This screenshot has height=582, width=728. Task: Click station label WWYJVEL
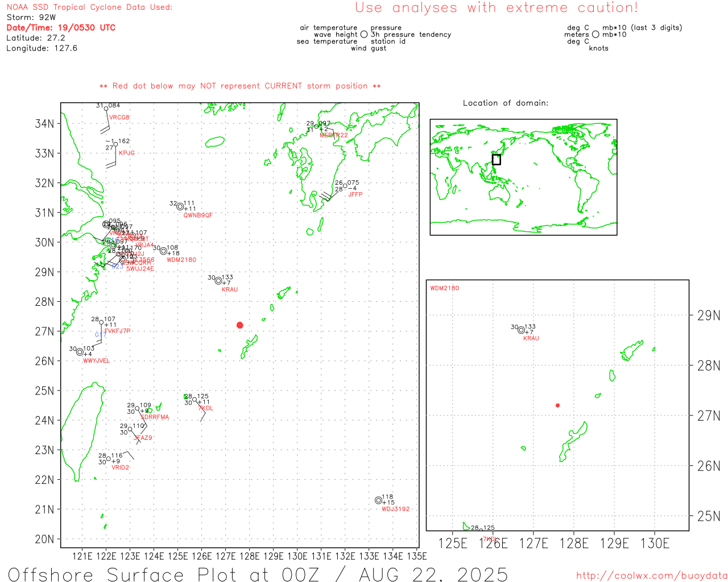click(97, 361)
